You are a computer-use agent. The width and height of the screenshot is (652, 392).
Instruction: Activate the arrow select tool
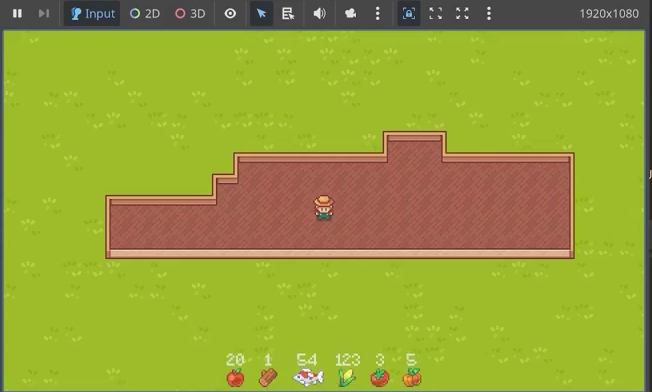click(261, 13)
